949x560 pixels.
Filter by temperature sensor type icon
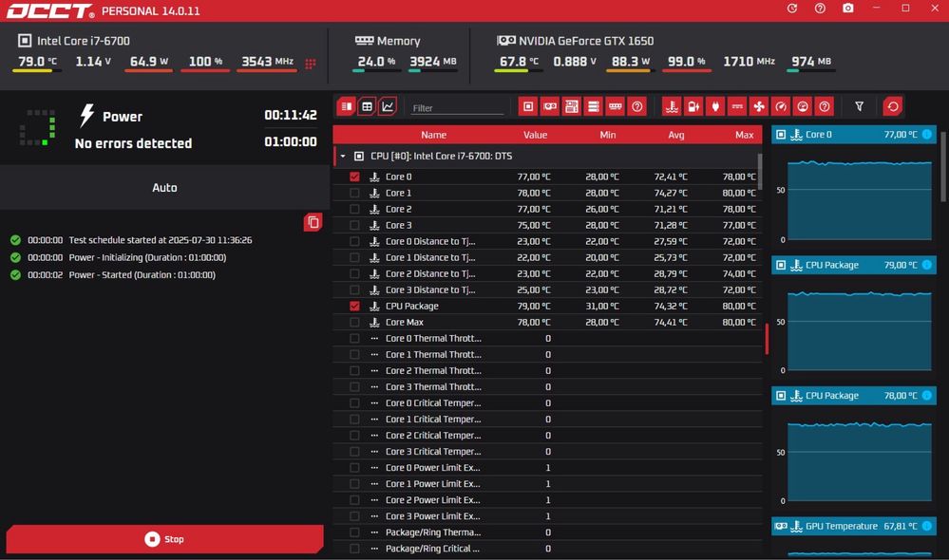[x=672, y=106]
